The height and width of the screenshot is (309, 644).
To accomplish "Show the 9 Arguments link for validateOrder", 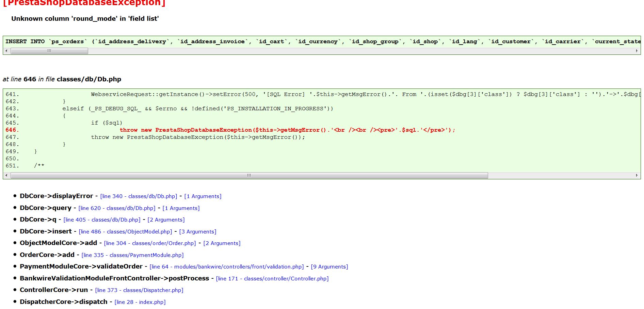I will pos(329,267).
